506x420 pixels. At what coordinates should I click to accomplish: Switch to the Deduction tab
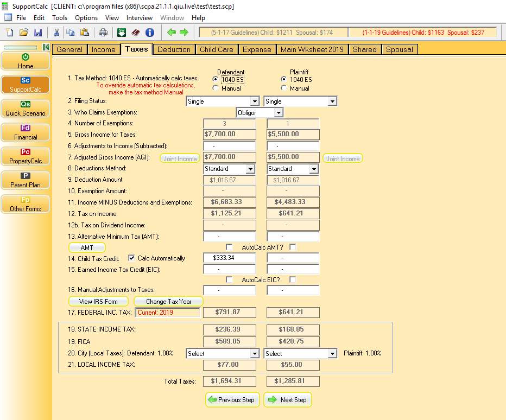(x=174, y=49)
